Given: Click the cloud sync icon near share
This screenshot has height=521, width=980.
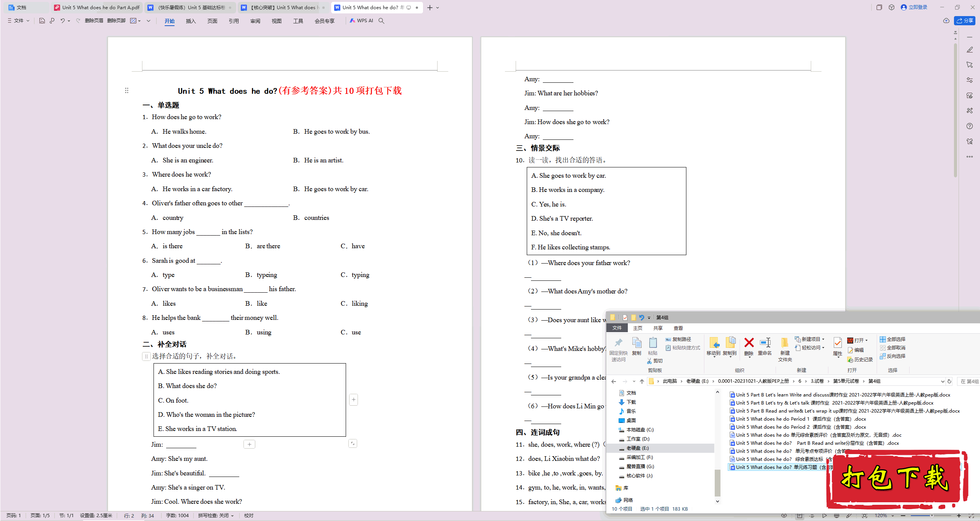Looking at the screenshot, I should (x=946, y=21).
